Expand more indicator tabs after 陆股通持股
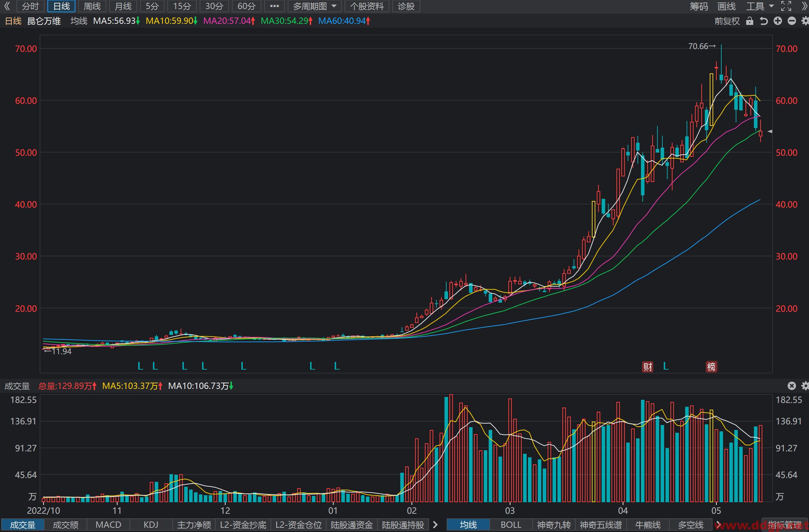Screen dimensions: 809x532 [x=435, y=525]
